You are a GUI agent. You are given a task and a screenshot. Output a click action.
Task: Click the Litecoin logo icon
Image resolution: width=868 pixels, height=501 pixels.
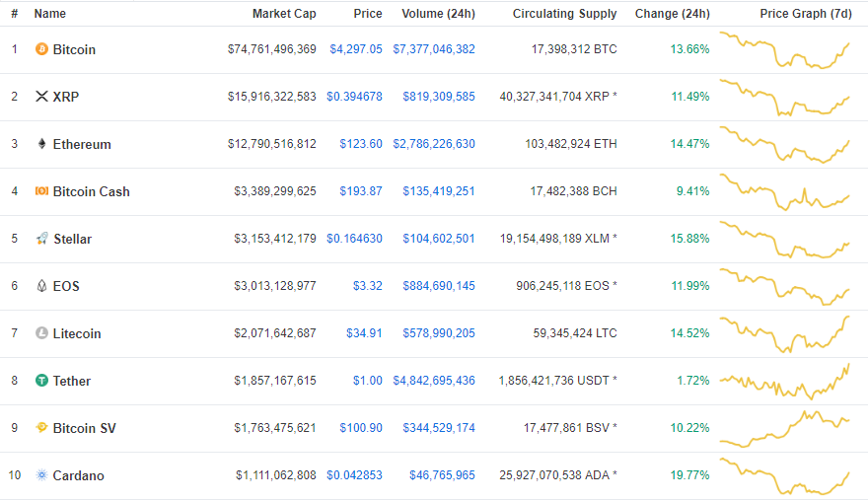(41, 333)
